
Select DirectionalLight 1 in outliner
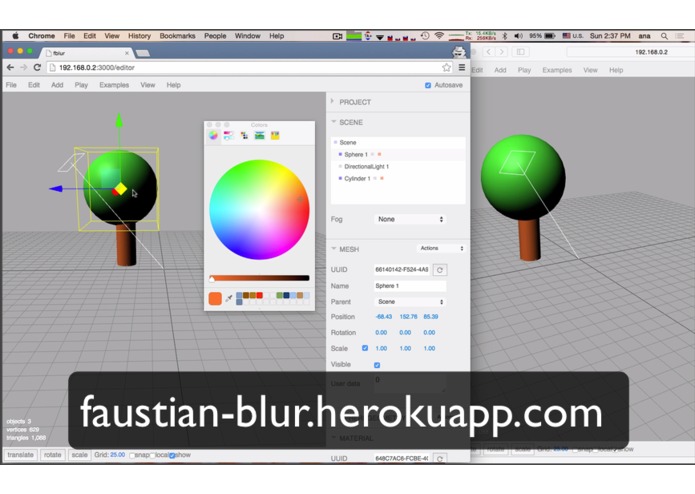(x=398, y=167)
